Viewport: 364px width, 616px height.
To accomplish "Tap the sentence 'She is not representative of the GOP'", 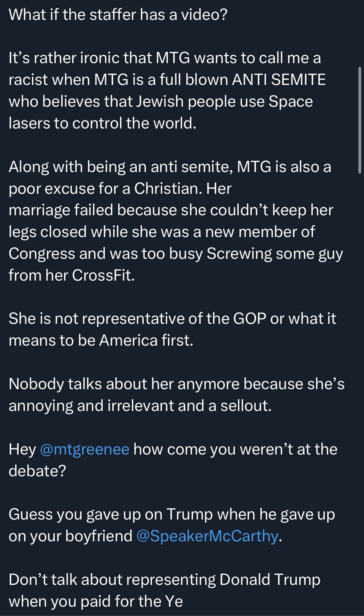I will tap(172, 329).
